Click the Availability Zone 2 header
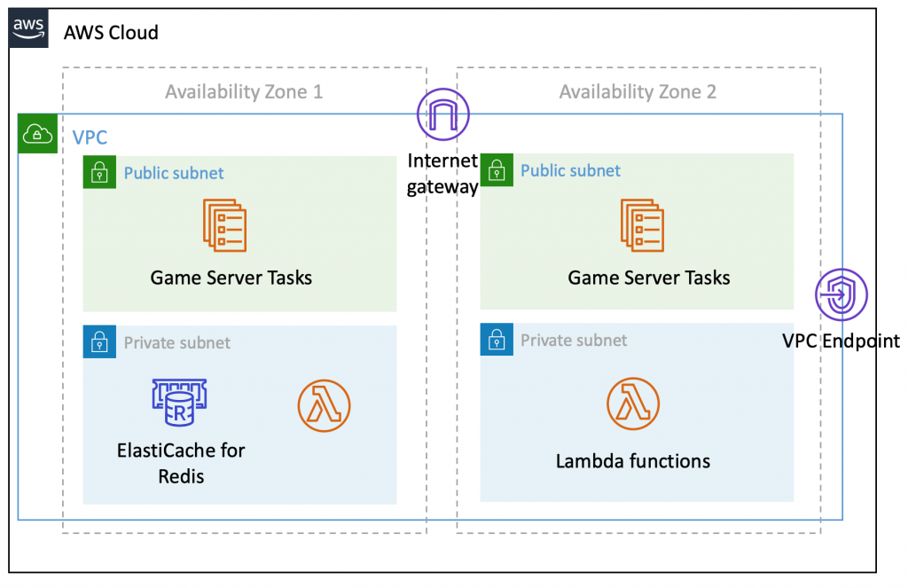This screenshot has height=588, width=908. (x=637, y=91)
